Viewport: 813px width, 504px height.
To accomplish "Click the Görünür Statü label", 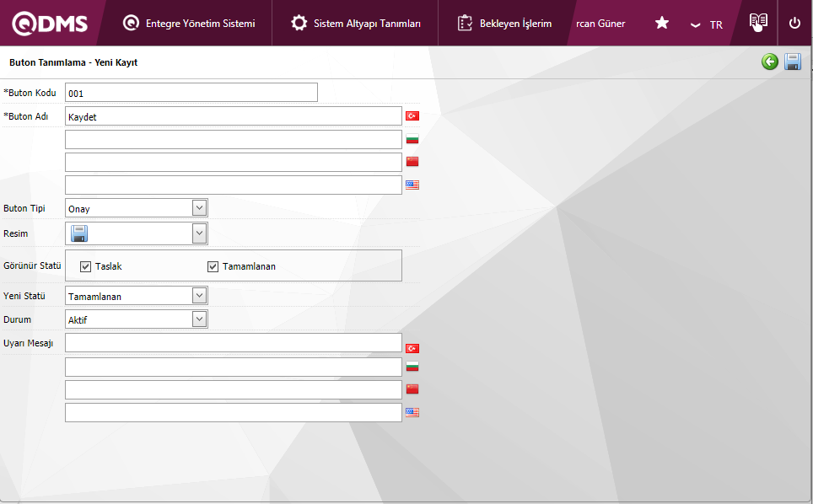I will 32,265.
